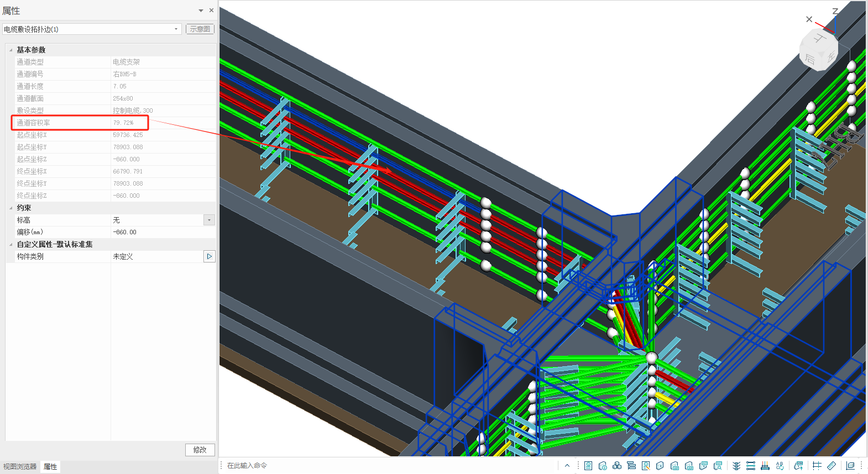
Task: Click the 示意图 button
Action: click(200, 29)
